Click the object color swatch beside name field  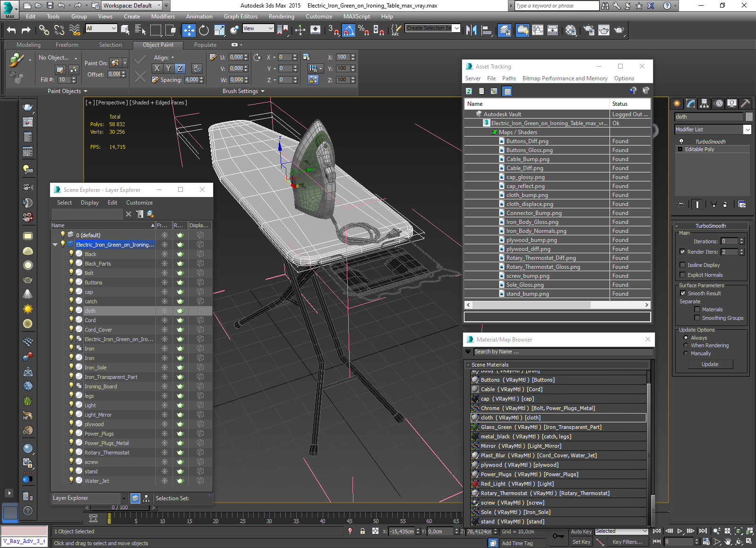(749, 117)
